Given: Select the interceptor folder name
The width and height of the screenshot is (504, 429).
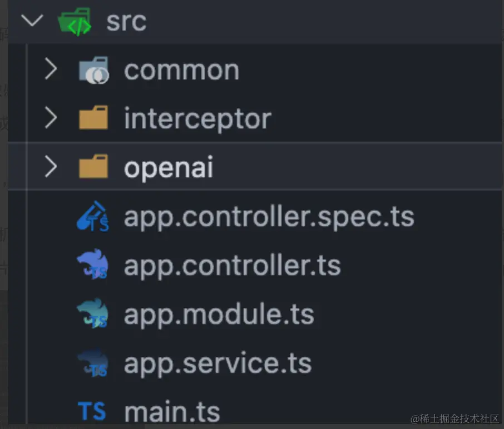Looking at the screenshot, I should click(198, 119).
